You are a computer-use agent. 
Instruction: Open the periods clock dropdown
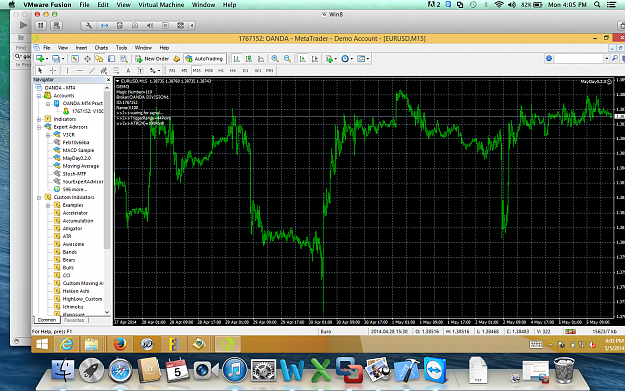click(347, 59)
